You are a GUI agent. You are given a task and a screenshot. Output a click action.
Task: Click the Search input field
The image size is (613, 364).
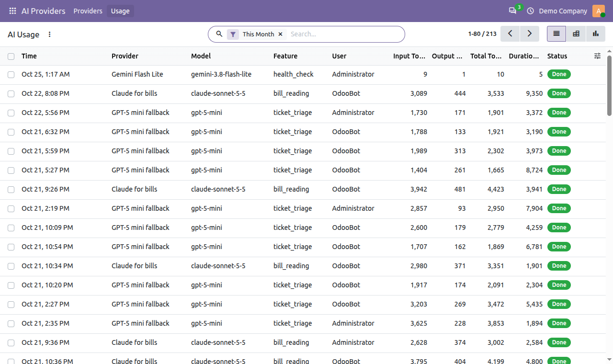tap(345, 34)
